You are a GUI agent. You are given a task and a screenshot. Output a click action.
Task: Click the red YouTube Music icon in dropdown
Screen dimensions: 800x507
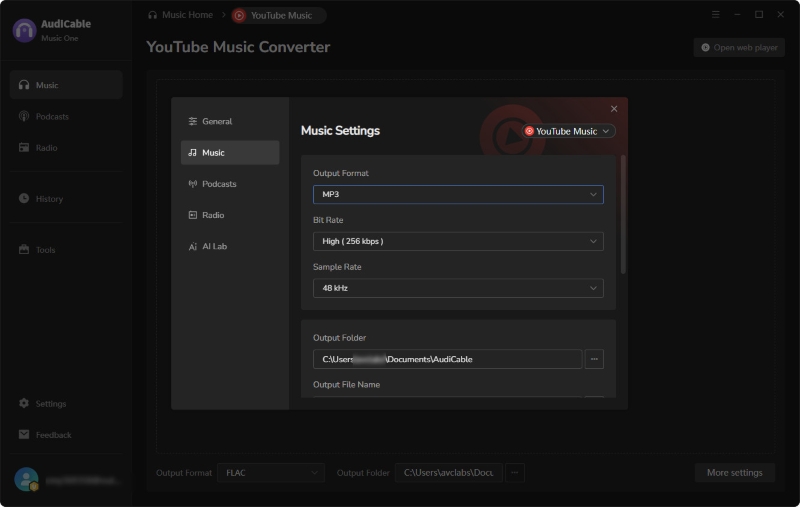529,131
